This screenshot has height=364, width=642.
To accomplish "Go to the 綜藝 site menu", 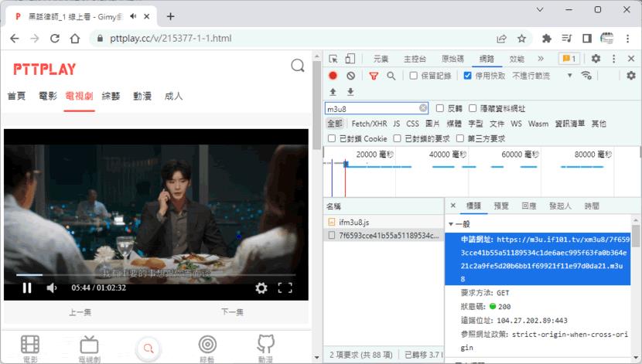I will [111, 96].
